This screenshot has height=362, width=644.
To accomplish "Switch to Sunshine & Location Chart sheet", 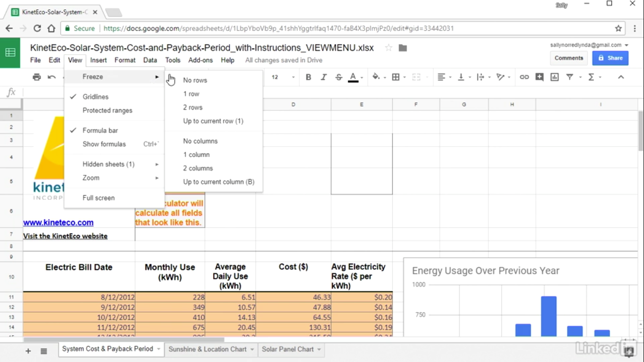I will pos(207,349).
